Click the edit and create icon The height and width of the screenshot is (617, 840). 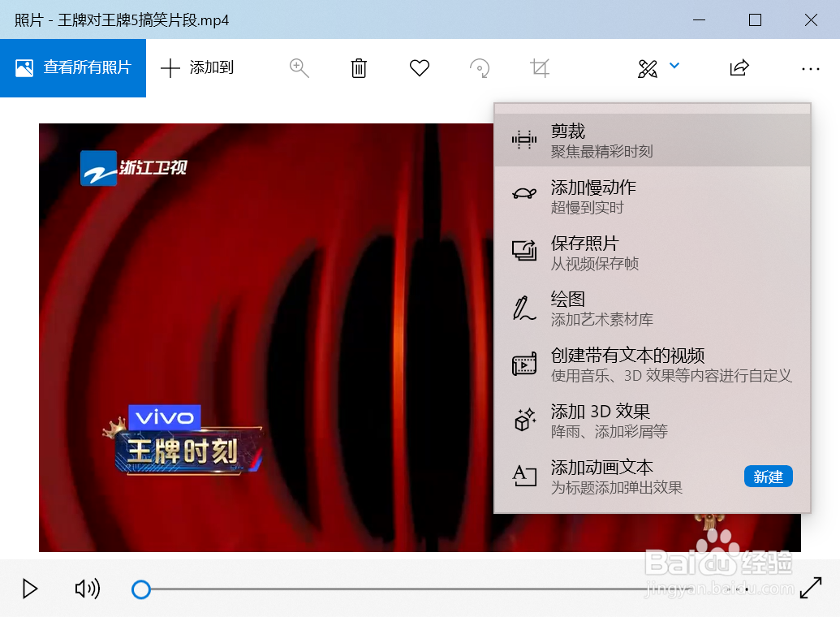(647, 68)
